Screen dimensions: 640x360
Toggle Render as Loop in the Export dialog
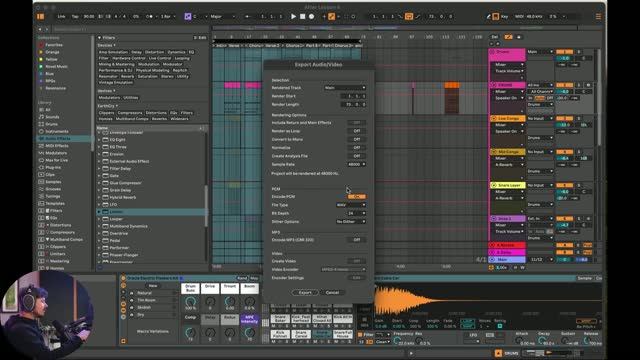pos(357,131)
